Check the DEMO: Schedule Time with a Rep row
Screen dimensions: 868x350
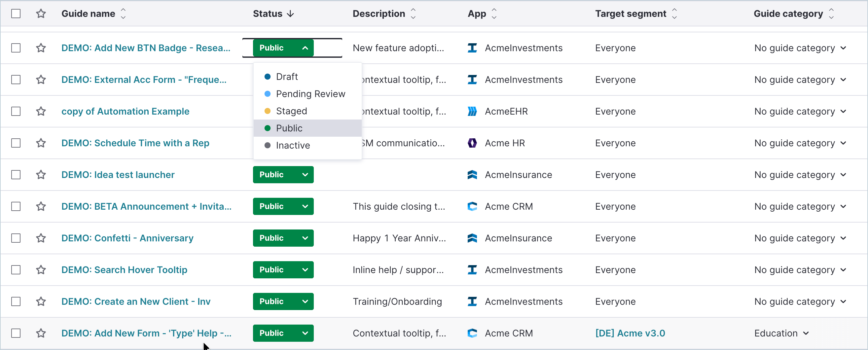16,143
